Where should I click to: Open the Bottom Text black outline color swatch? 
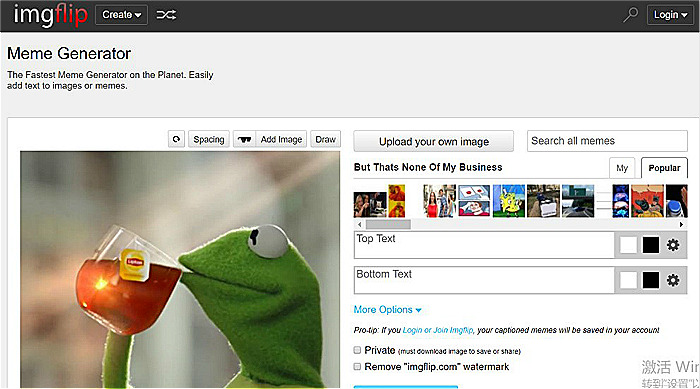click(x=650, y=280)
